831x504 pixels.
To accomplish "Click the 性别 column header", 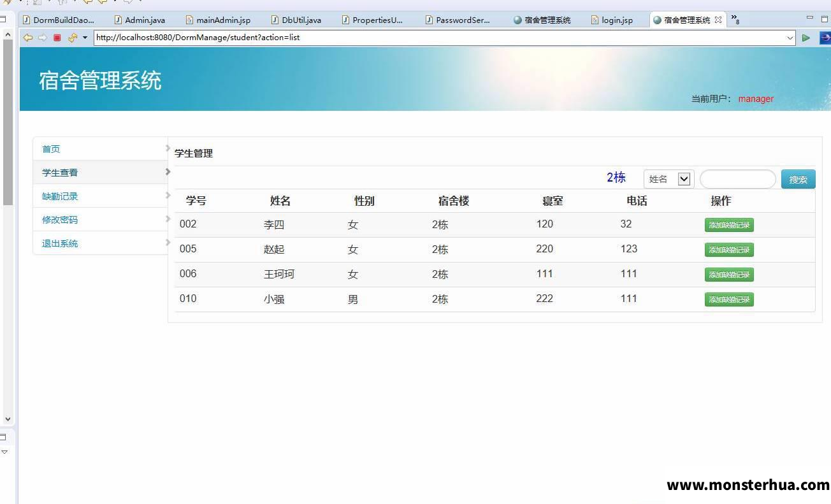I will tap(365, 201).
